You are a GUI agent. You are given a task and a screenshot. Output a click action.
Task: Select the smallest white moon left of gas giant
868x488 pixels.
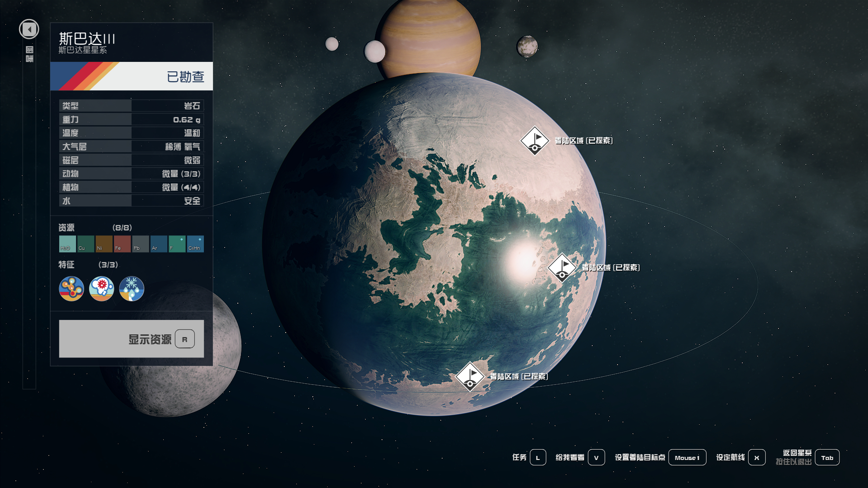(332, 44)
